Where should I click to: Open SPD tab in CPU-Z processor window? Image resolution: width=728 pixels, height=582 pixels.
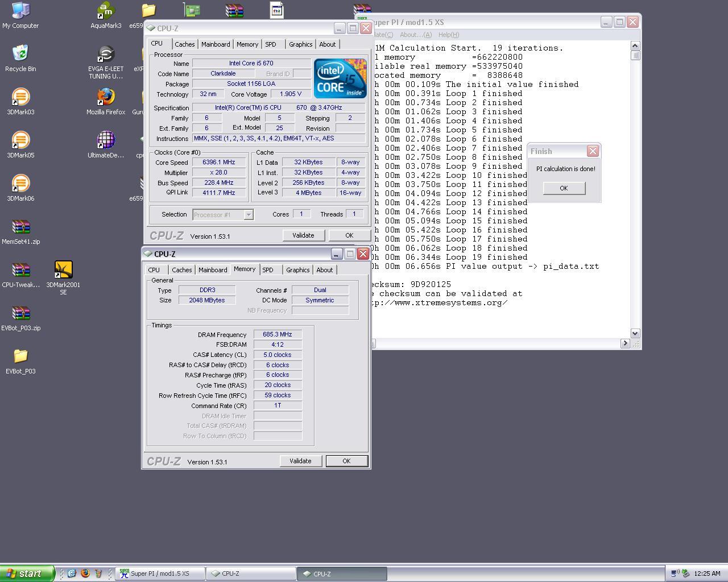pyautogui.click(x=271, y=44)
